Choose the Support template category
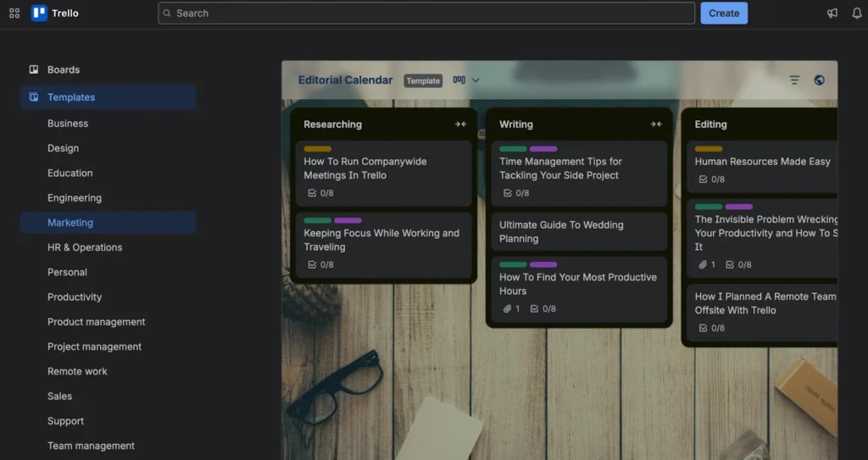Image resolution: width=868 pixels, height=460 pixels. coord(65,421)
